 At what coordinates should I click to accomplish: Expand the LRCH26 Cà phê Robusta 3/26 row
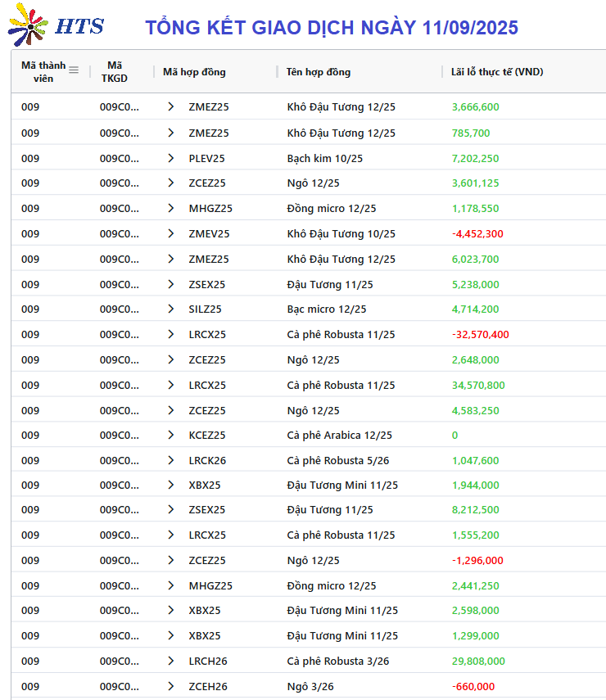[x=170, y=661]
